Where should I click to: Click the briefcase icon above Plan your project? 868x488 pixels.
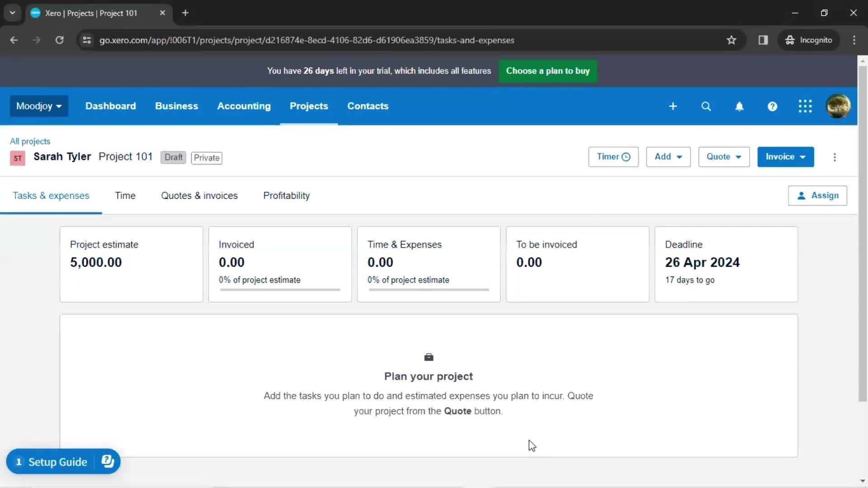click(429, 357)
